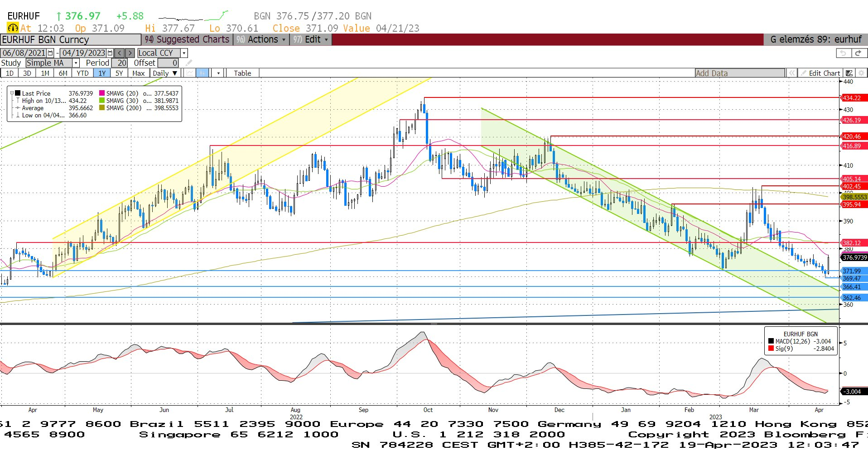Image resolution: width=868 pixels, height=470 pixels.
Task: Click the G elemzés 89: eurhuf title
Action: tap(815, 39)
